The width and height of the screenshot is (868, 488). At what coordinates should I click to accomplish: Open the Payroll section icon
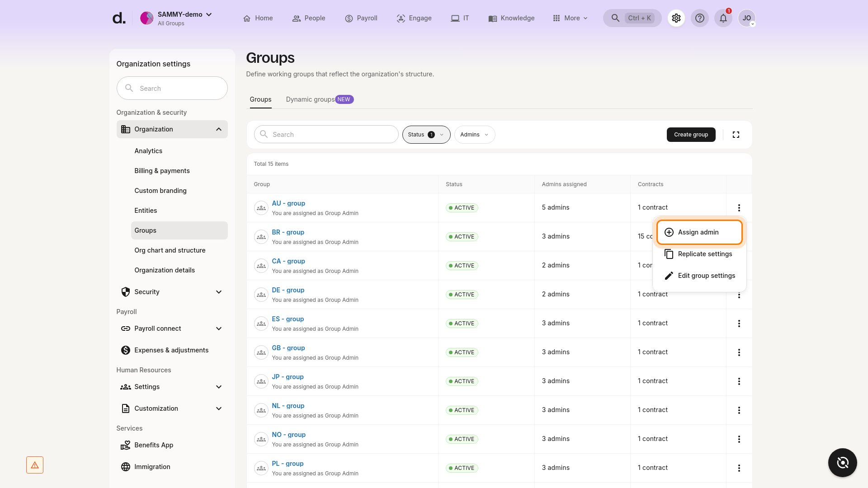point(349,18)
